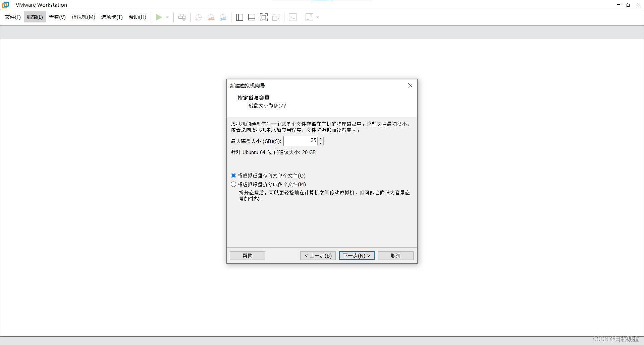The image size is (644, 345).
Task: Click the 帮助 button in wizard
Action: 248,256
